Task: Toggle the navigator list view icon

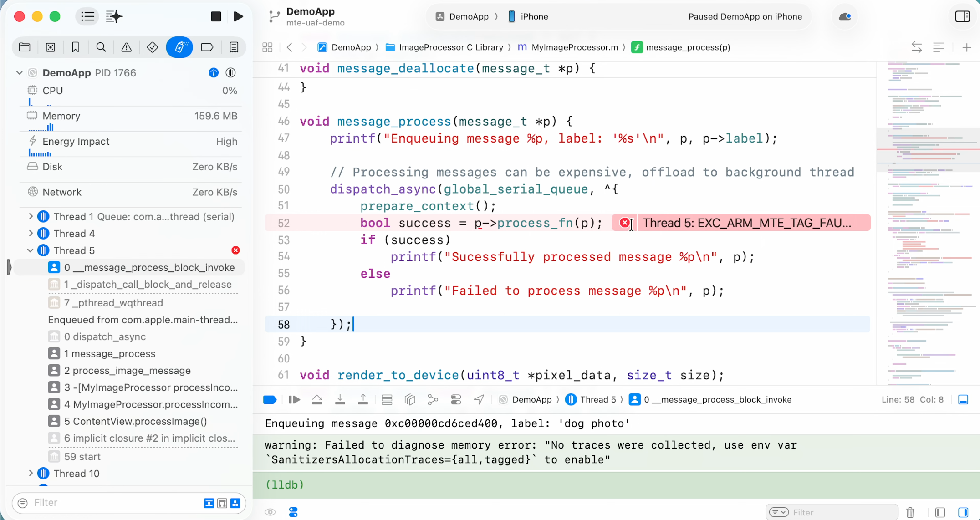Action: [87, 17]
